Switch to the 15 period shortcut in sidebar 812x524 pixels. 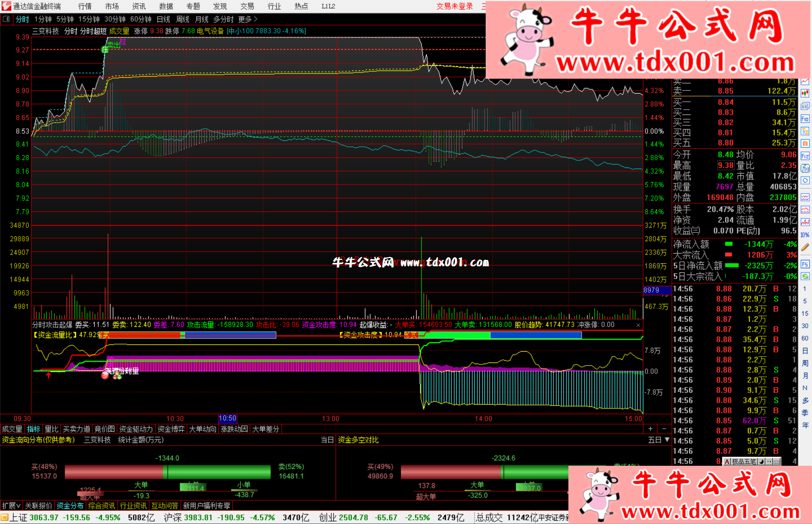tap(805, 313)
